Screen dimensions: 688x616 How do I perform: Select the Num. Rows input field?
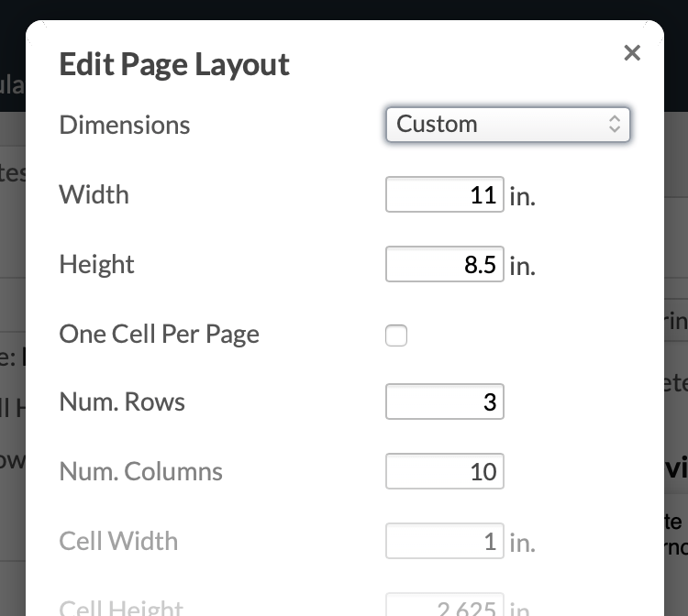tap(445, 402)
